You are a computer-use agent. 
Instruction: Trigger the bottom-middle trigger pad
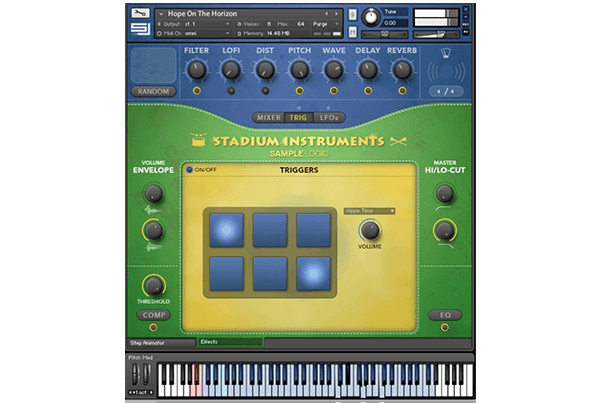click(270, 274)
